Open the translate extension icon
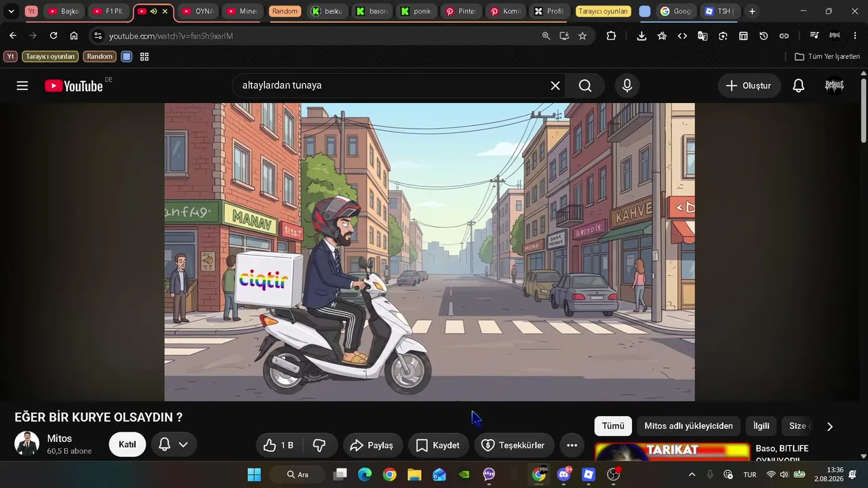Image resolution: width=868 pixels, height=488 pixels. (x=703, y=36)
